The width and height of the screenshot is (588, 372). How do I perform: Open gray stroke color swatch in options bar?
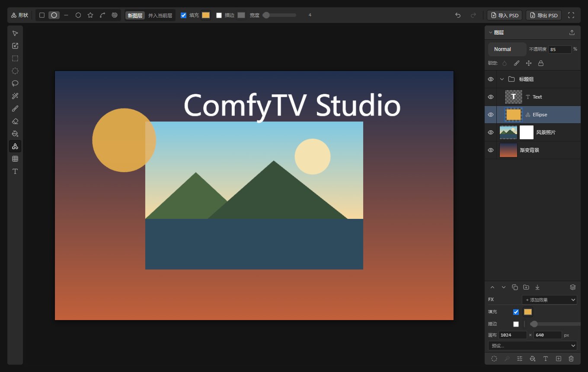point(241,15)
